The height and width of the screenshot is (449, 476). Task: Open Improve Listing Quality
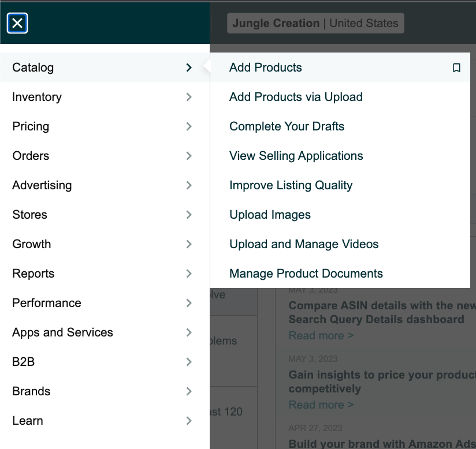pyautogui.click(x=291, y=185)
